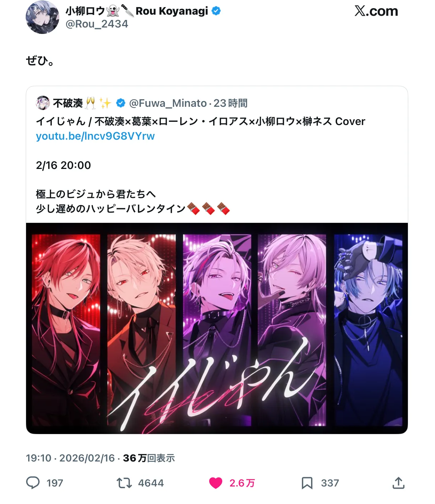
Task: Toggle the bookmark icon
Action: tap(307, 483)
